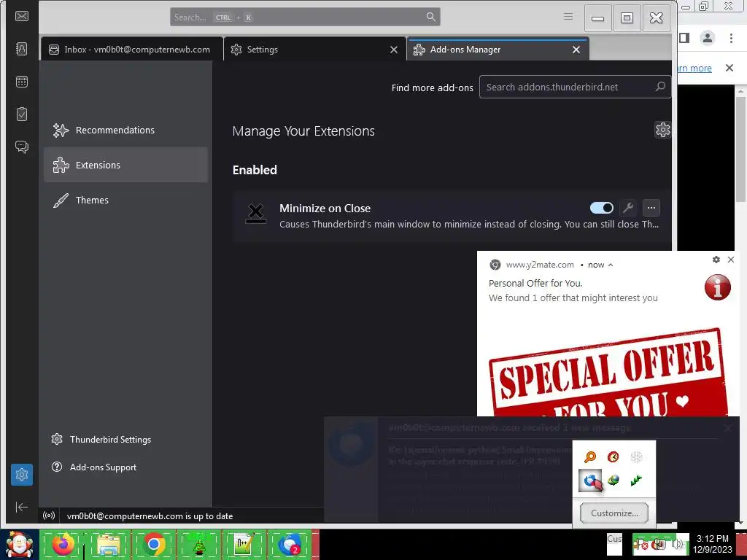The image size is (747, 560).
Task: Close the Add-ons Manager tab
Action: 576,50
